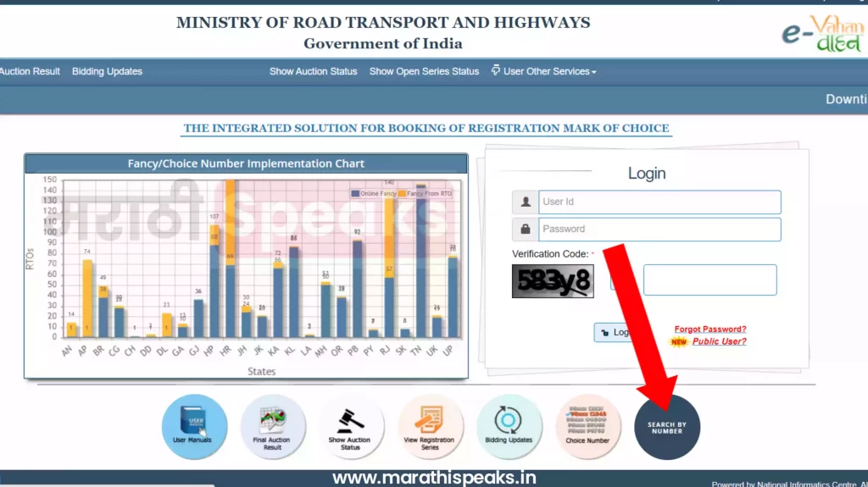The image size is (868, 487).
Task: Click the HP bar in the chart
Action: tap(214, 281)
